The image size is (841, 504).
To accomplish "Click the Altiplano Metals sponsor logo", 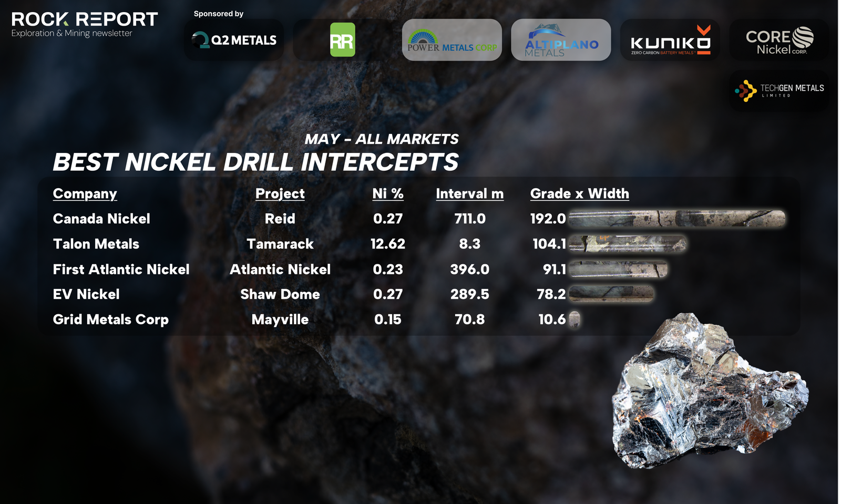I will point(561,40).
